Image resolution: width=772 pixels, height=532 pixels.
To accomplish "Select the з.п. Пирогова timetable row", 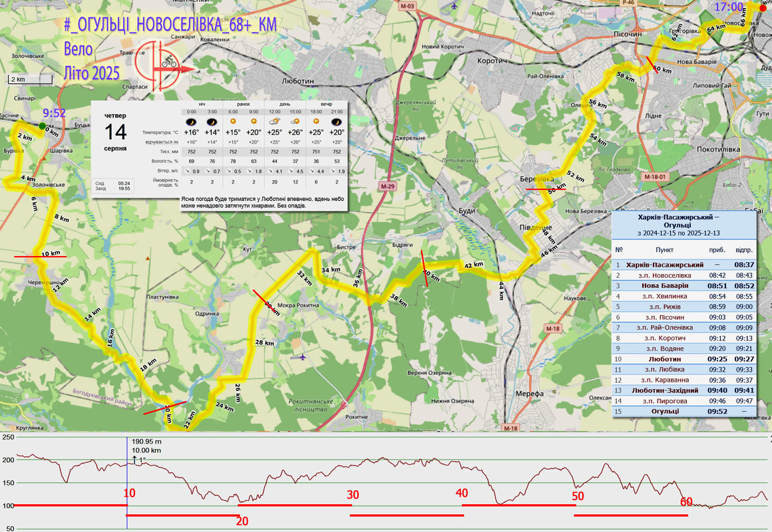I will point(684,401).
